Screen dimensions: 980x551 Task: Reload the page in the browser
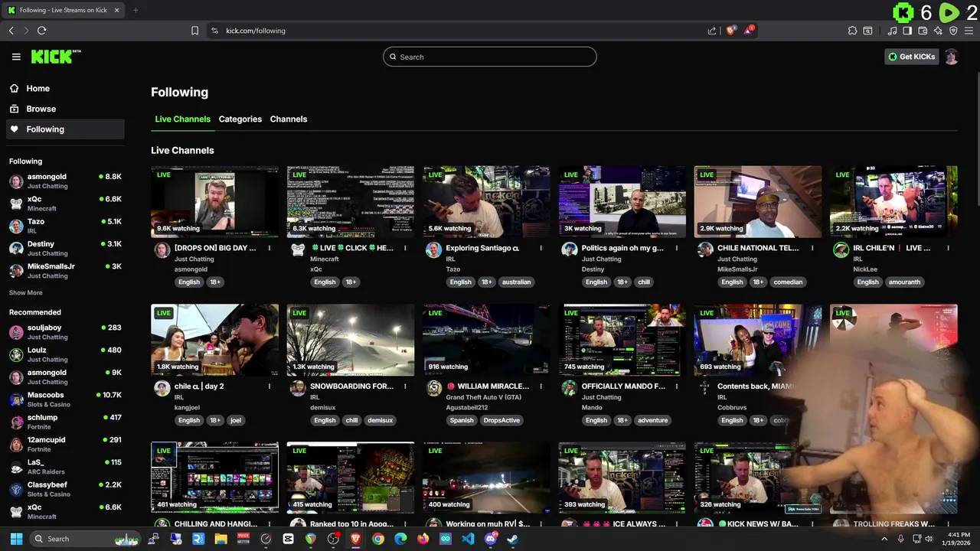41,31
